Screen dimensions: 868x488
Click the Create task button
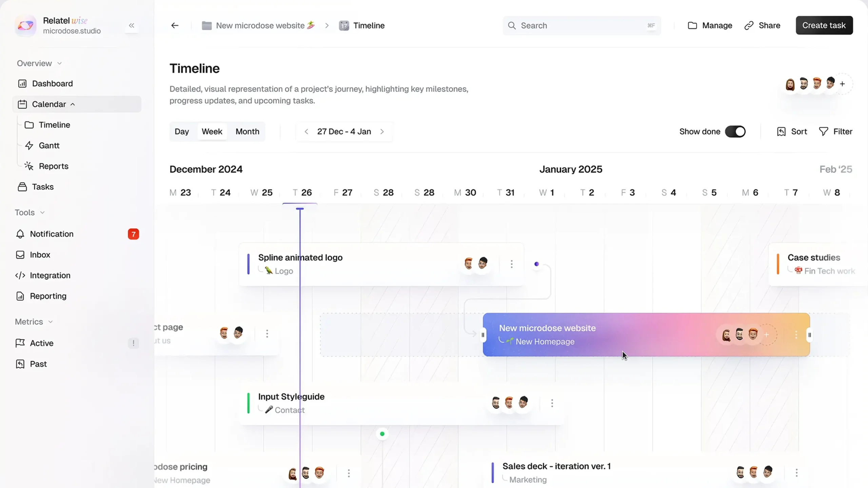click(824, 25)
